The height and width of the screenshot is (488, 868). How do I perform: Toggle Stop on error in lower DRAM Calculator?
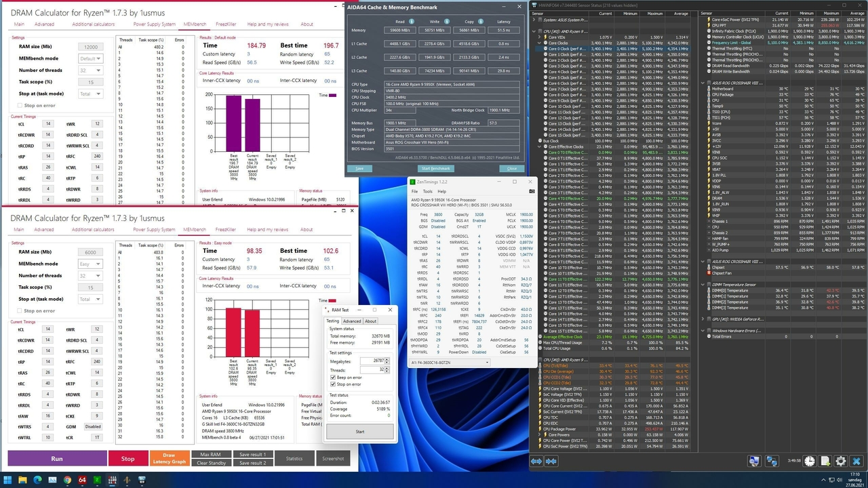coord(20,310)
